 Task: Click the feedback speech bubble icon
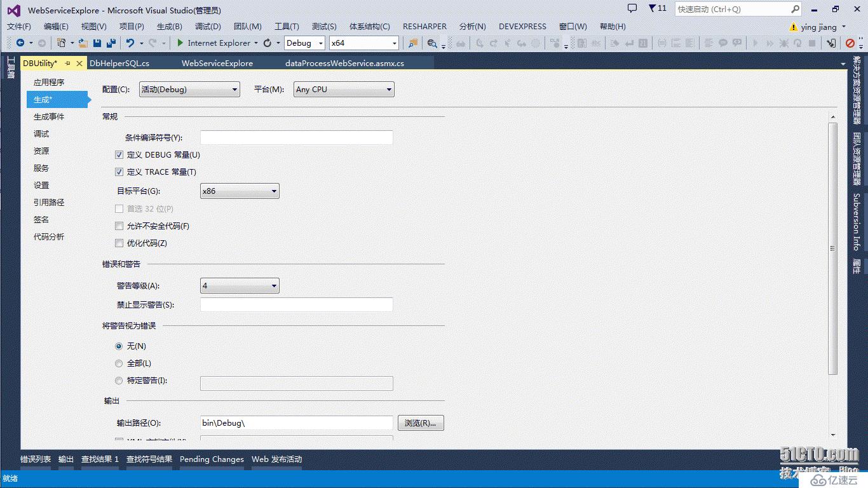[632, 8]
